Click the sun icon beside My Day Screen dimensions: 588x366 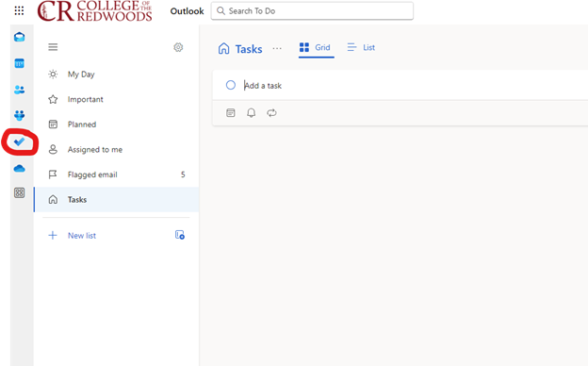click(53, 74)
